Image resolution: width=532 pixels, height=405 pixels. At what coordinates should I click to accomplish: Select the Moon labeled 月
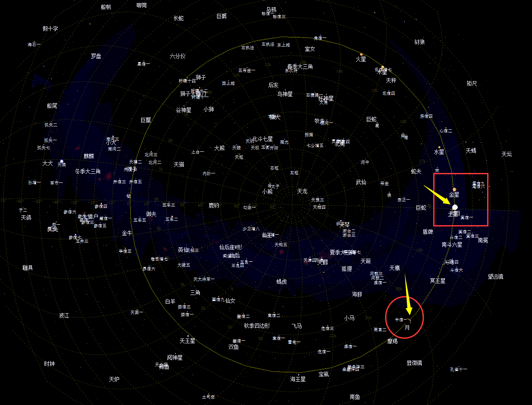coord(407,327)
